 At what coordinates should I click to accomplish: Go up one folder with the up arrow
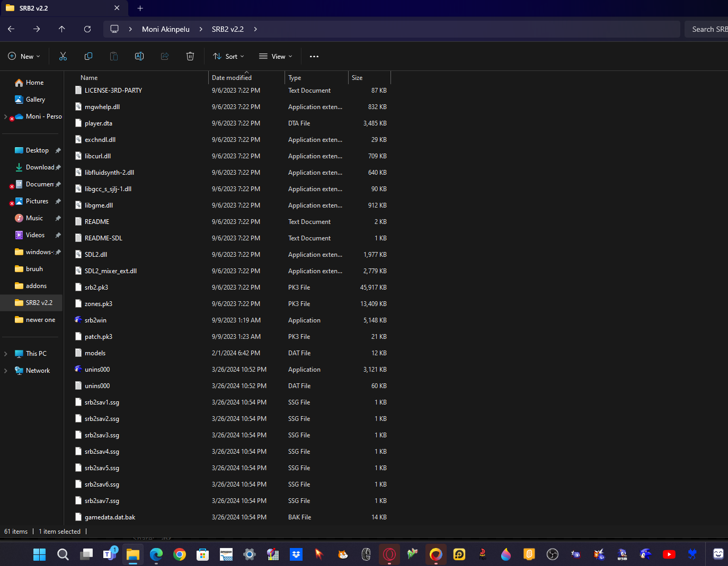[62, 29]
